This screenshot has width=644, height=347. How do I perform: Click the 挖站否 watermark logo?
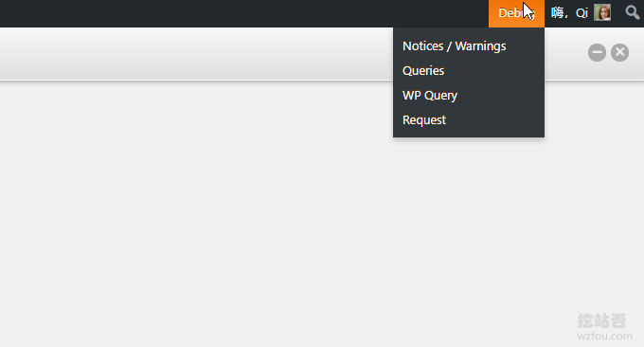[x=601, y=320]
